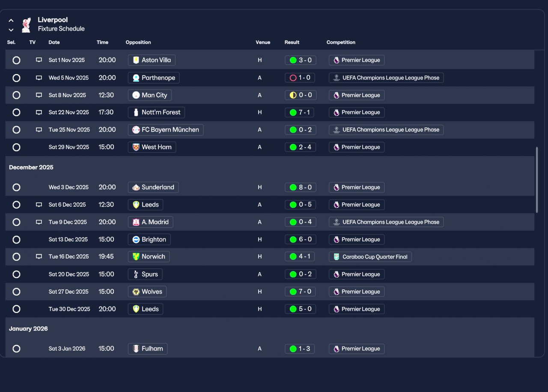Open the Leeds opposition button for 30 Dec

[x=146, y=309]
